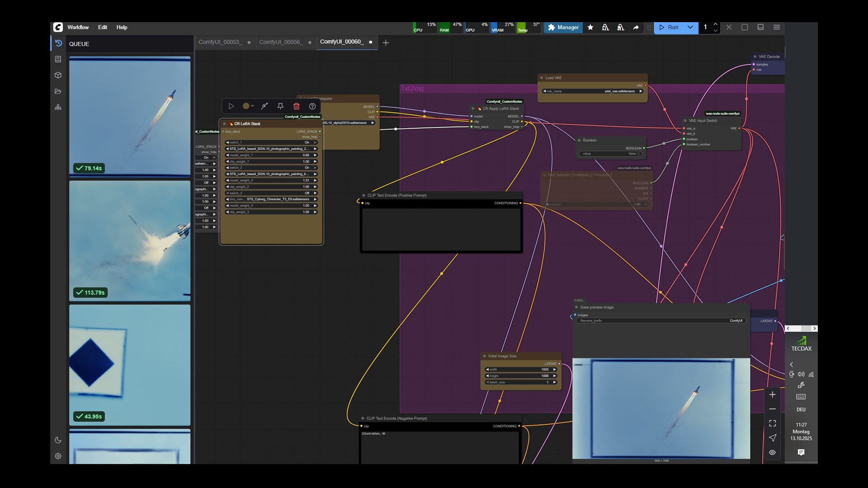Delete selected node with red trash icon

296,106
